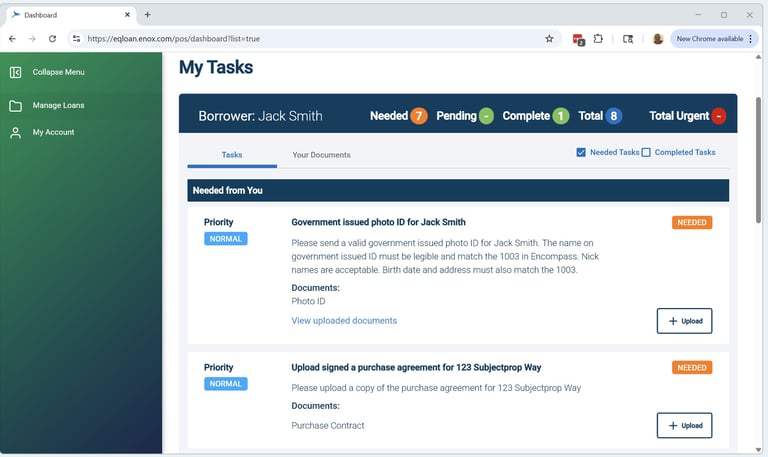Click the My Account person icon
Screen dimensions: 768x457
15,133
